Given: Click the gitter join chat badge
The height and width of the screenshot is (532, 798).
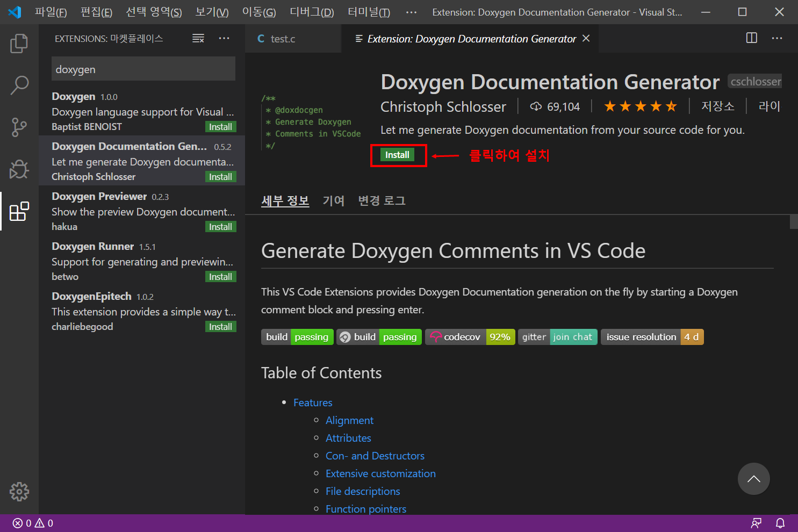Looking at the screenshot, I should coord(558,337).
